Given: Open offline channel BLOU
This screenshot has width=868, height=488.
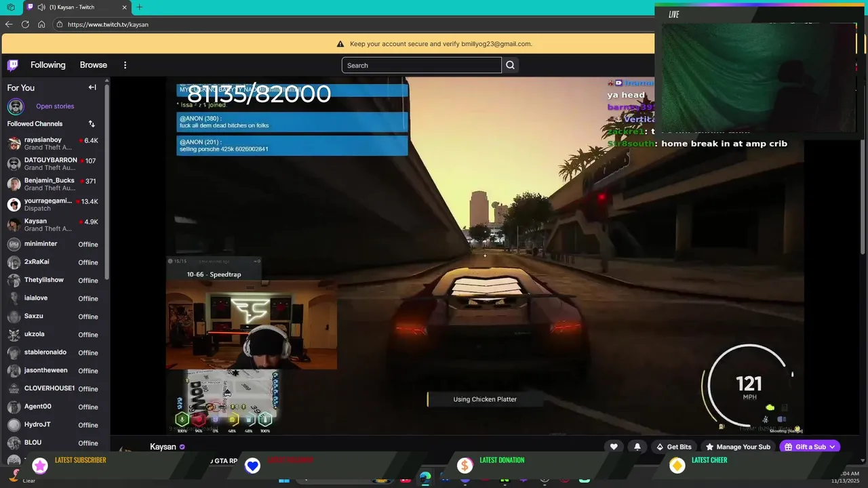Looking at the screenshot, I should pyautogui.click(x=53, y=443).
